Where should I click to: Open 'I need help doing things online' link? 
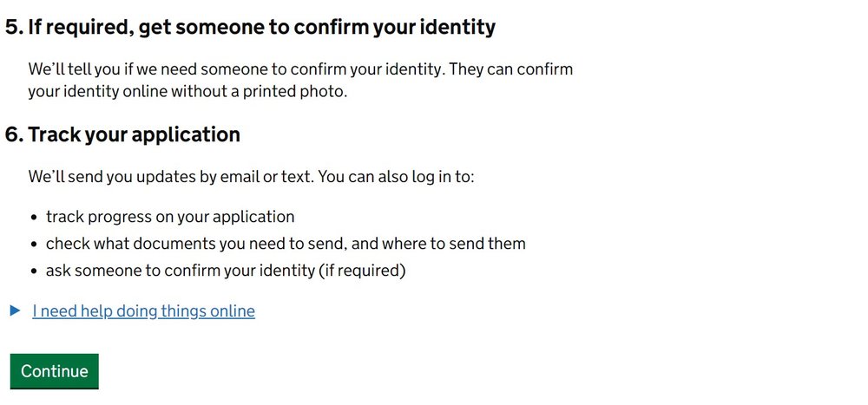(x=143, y=310)
